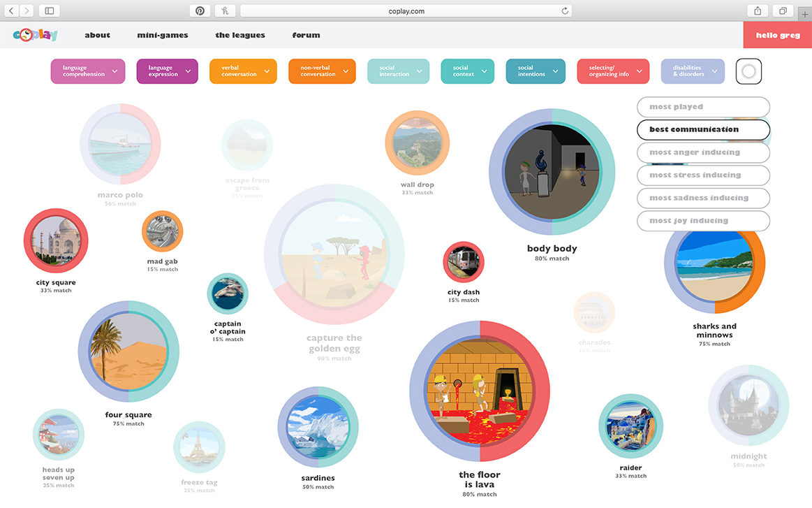Click the four square title text
This screenshot has height=508, width=812.
(x=128, y=414)
